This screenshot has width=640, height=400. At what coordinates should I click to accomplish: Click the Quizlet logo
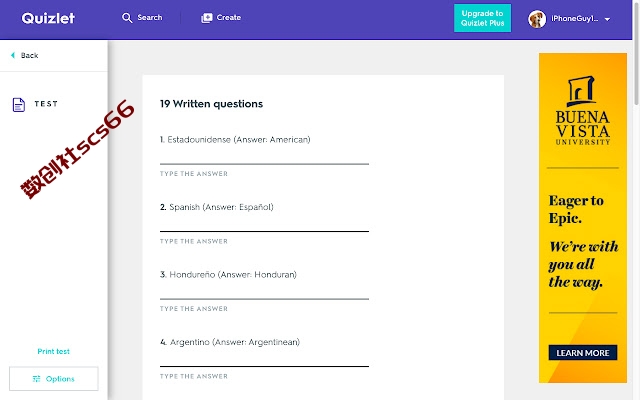point(48,18)
